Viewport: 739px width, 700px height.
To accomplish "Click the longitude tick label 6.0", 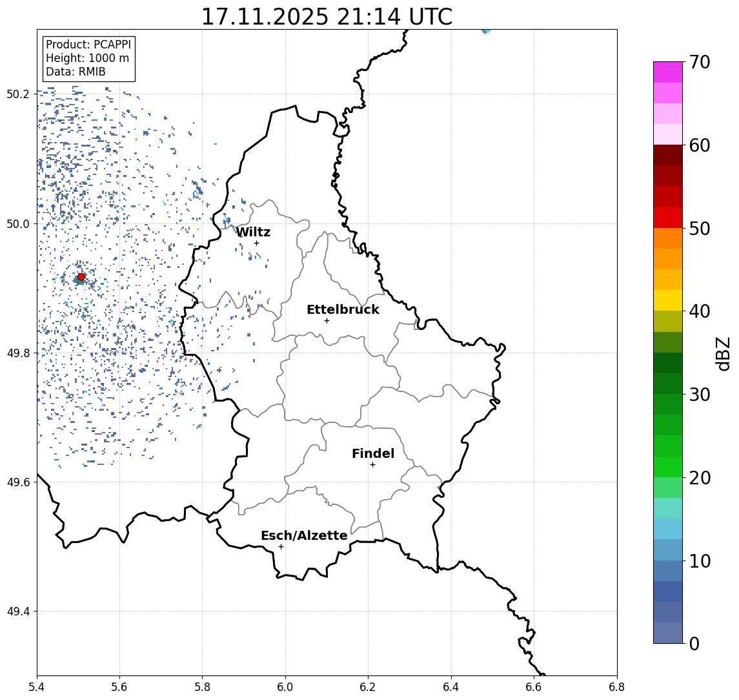I will coord(285,687).
